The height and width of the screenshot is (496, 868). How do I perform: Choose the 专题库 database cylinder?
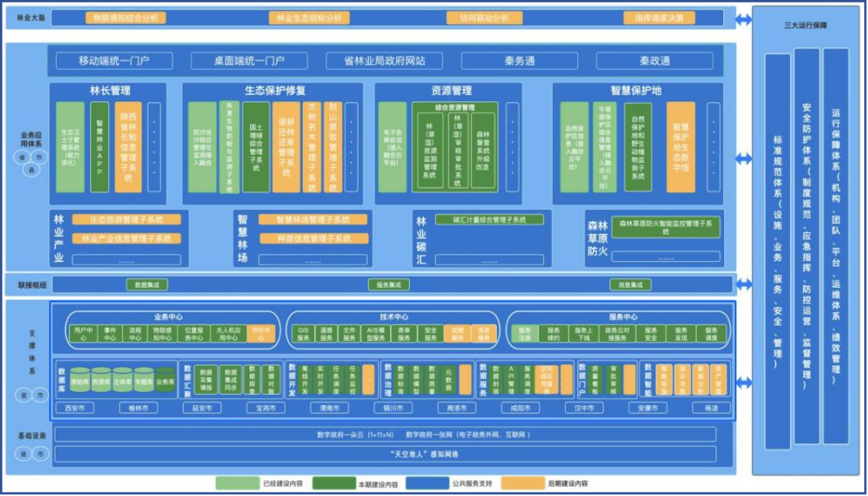(x=144, y=381)
